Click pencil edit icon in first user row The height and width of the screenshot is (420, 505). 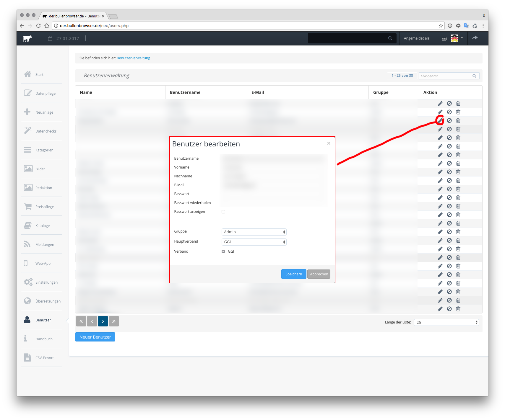[x=440, y=104]
